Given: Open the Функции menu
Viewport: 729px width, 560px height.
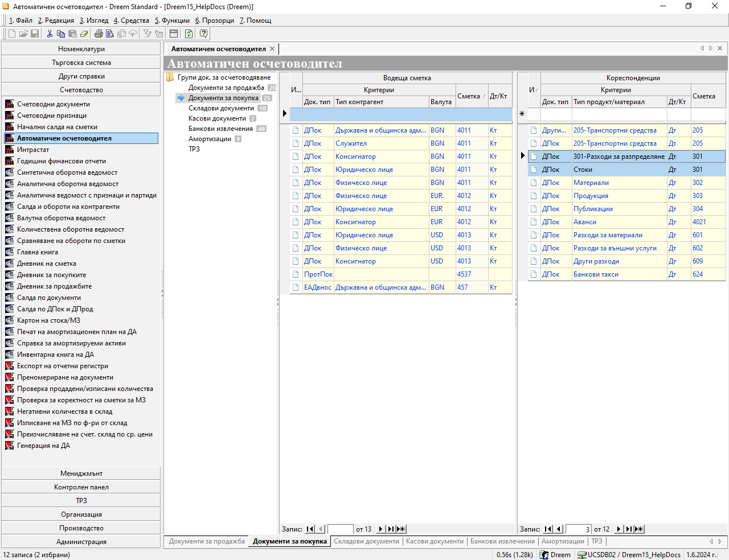Looking at the screenshot, I should (x=172, y=20).
